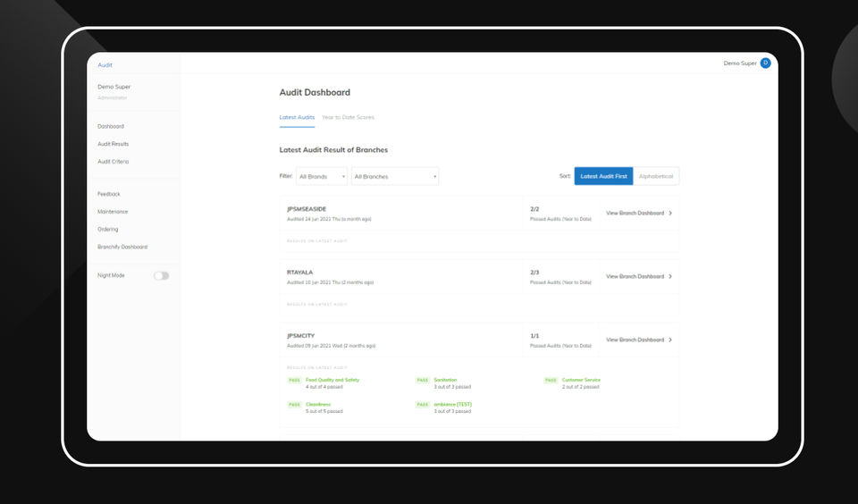Click the chevron arrow in RTAYALA row
Screen dimensions: 858x504
pyautogui.click(x=670, y=276)
